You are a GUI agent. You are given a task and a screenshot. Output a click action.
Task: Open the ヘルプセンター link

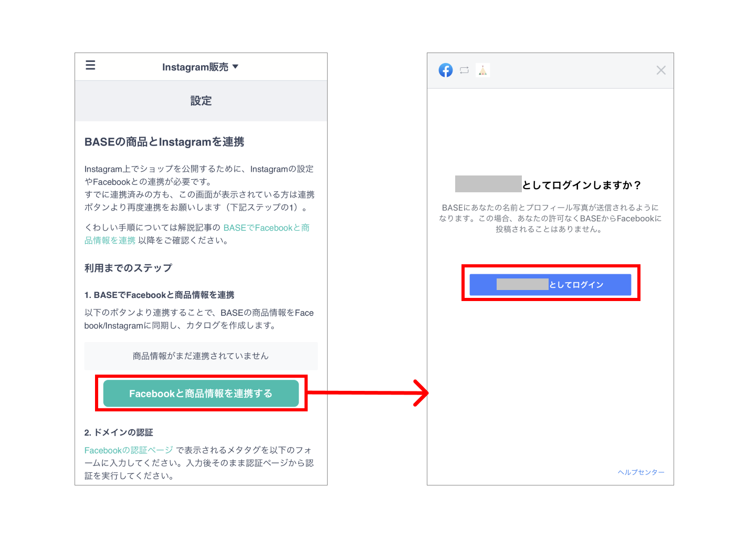click(x=641, y=472)
